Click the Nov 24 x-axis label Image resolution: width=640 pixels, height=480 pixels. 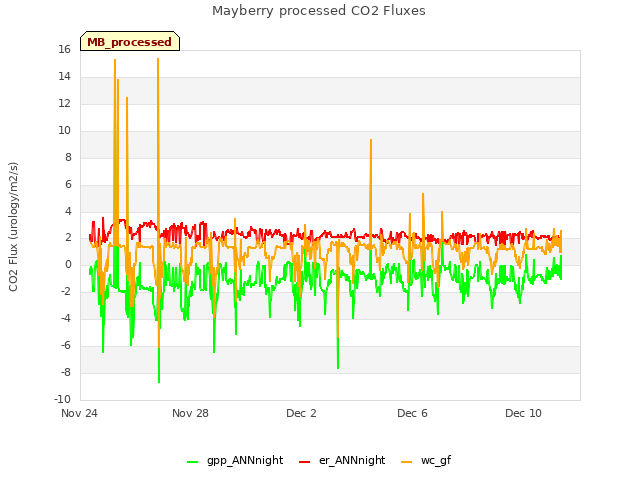point(79,413)
